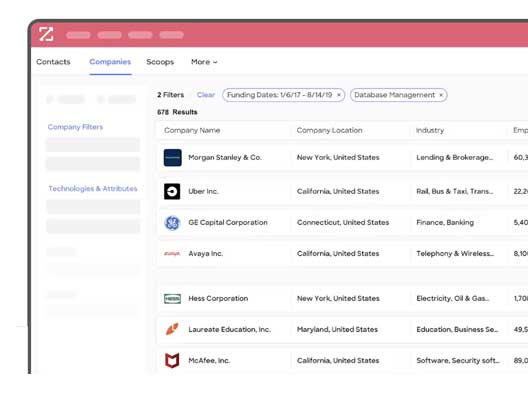Open the Uber Inc. company name

[x=203, y=191]
